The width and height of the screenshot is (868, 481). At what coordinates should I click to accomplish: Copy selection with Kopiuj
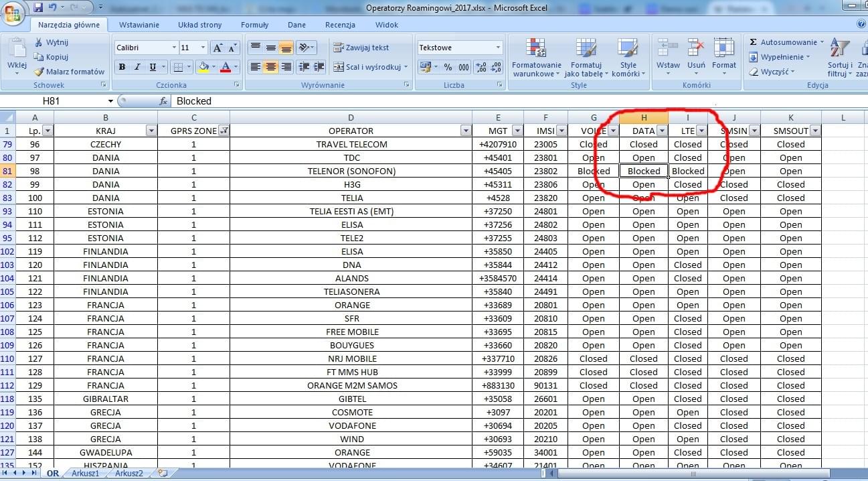[52, 57]
